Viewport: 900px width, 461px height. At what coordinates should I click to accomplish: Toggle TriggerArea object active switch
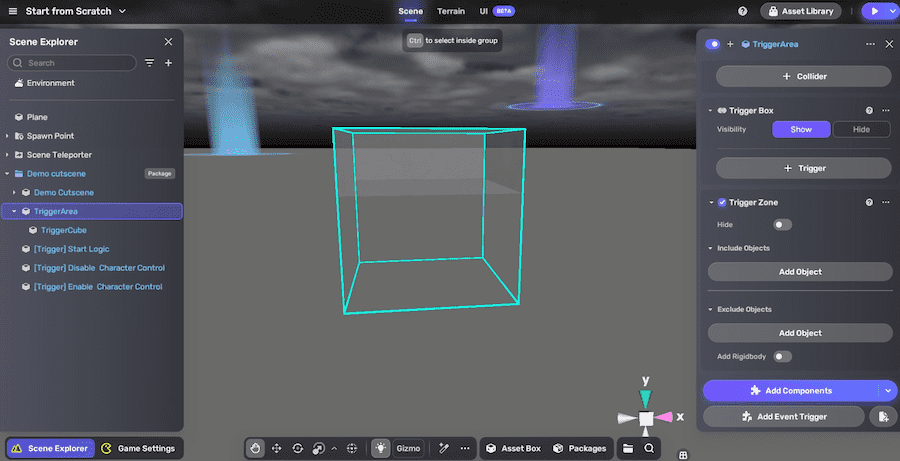pyautogui.click(x=713, y=44)
